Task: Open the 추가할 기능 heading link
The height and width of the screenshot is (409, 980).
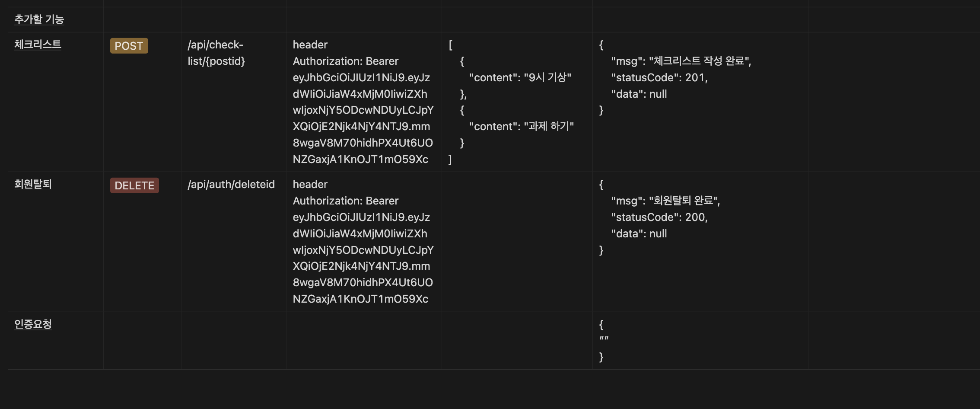Action: tap(39, 19)
